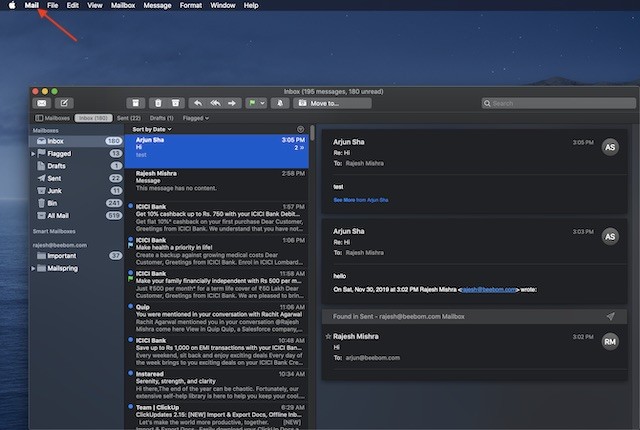Open the Apple menu
640x430 pixels.
(x=12, y=5)
